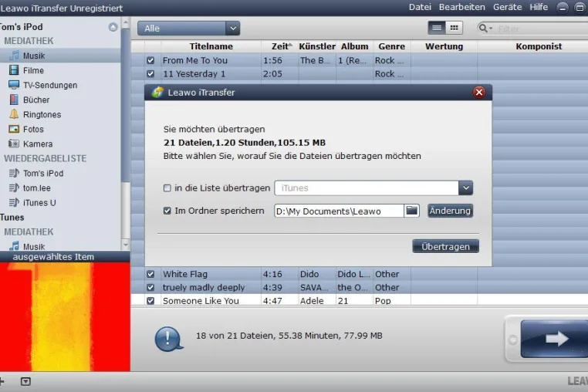Switch to grid view icon
588x392 pixels.
[x=455, y=28]
